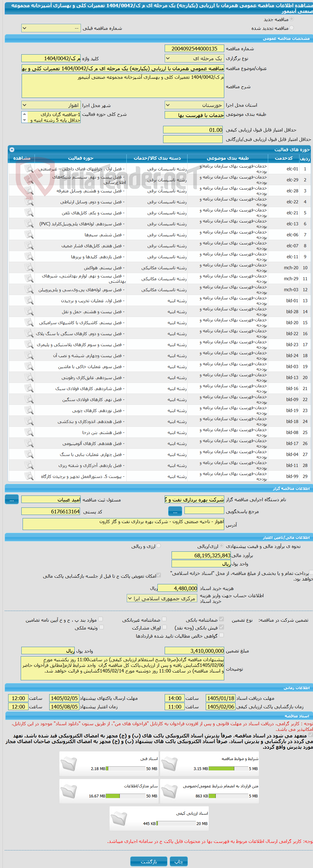Open the اسناد ارزیابی کیفی folder icon

(119, 818)
